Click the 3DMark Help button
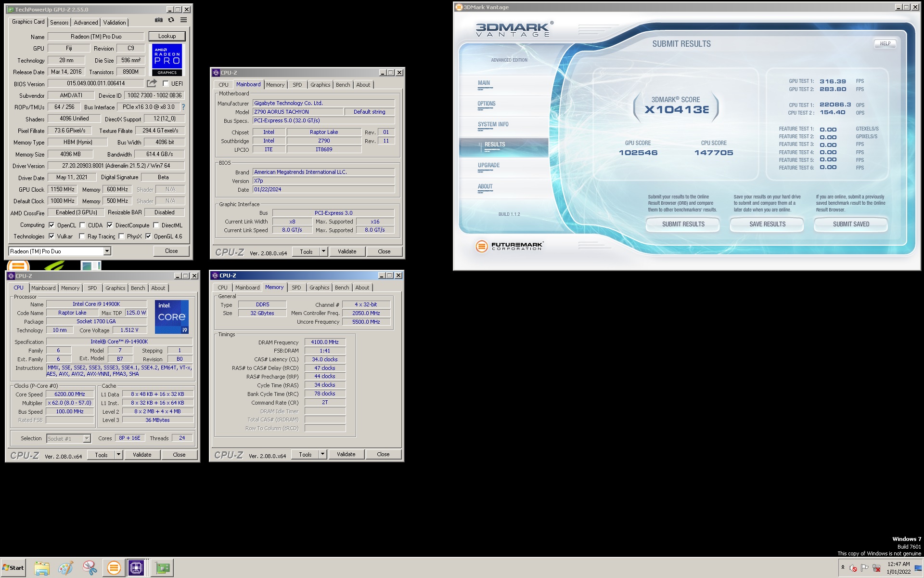 pyautogui.click(x=885, y=44)
